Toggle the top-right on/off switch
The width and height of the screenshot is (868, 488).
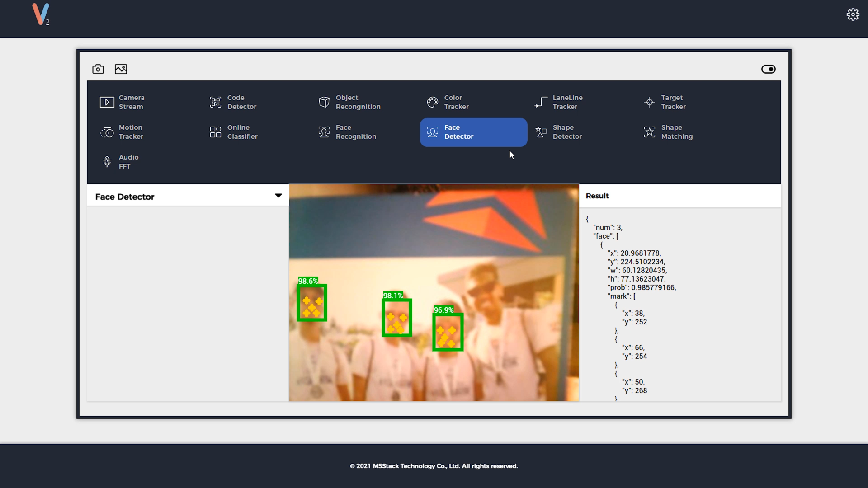pos(769,69)
